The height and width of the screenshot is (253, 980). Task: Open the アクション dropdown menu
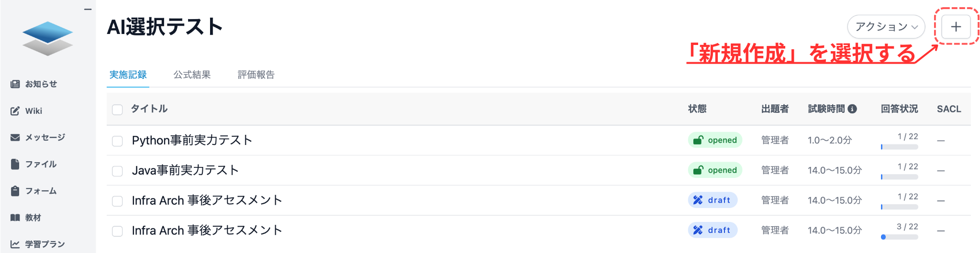coord(886,27)
